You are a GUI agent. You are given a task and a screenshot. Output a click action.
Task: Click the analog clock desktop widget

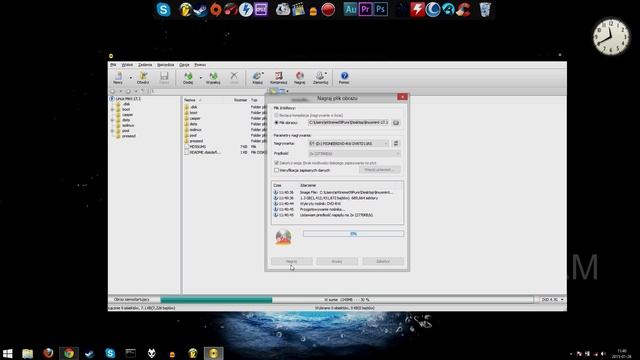coord(611,36)
